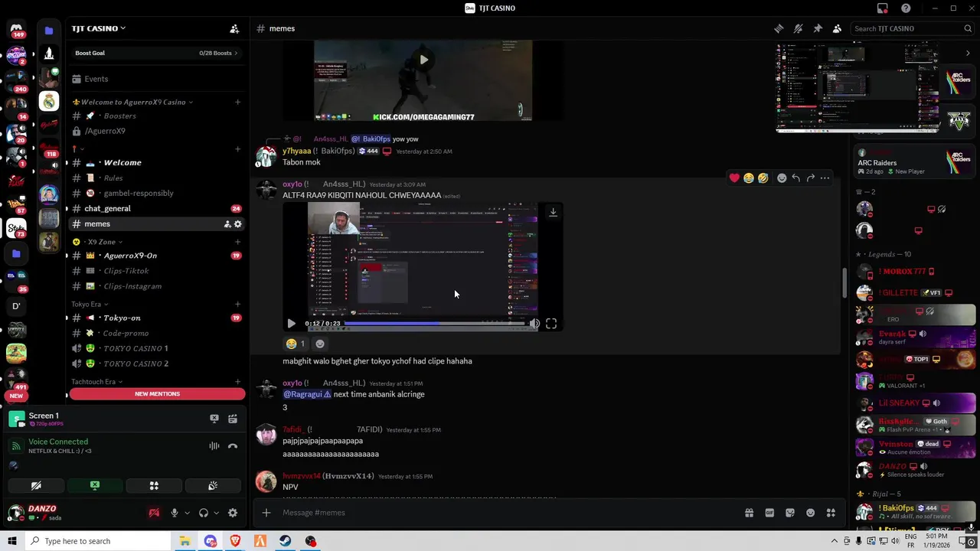Click the plus attach button in message bar

pos(266,513)
